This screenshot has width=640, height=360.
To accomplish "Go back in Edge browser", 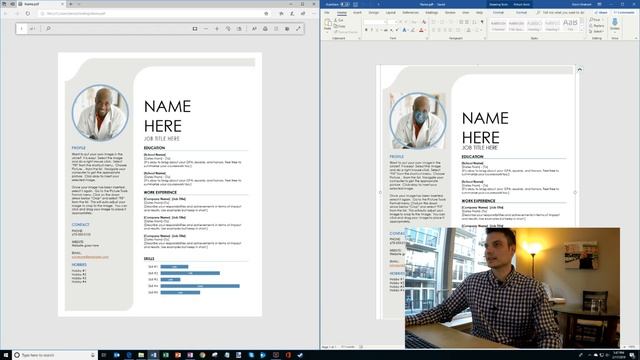I will tap(6, 13).
